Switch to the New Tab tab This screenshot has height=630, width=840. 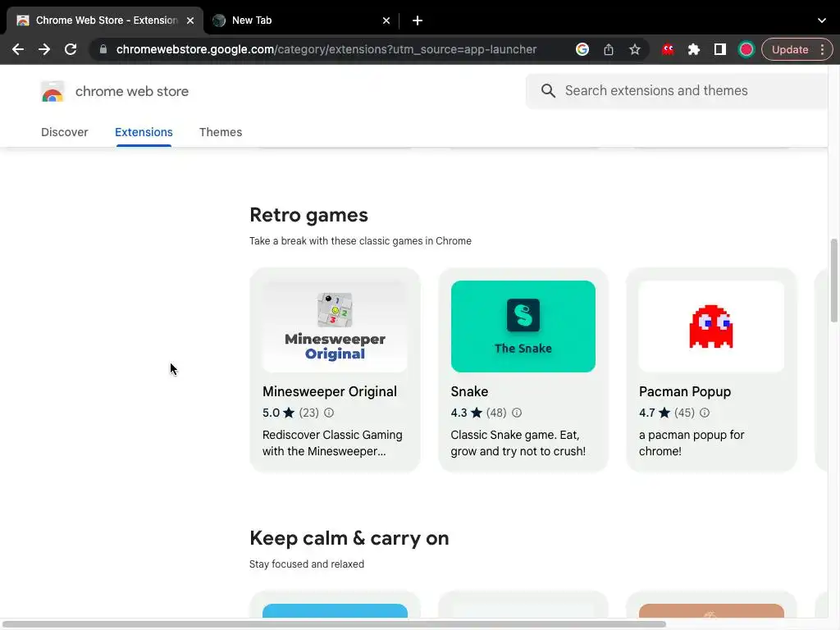coord(302,21)
